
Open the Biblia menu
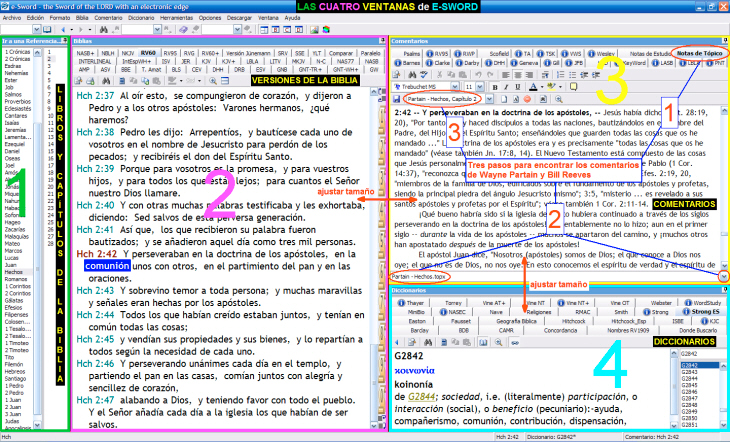click(x=82, y=18)
